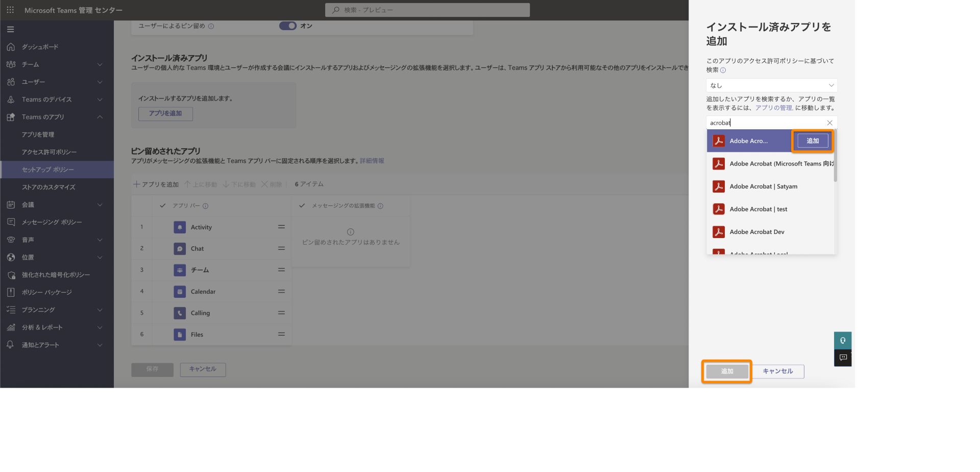Click the policy package icon

(11, 292)
